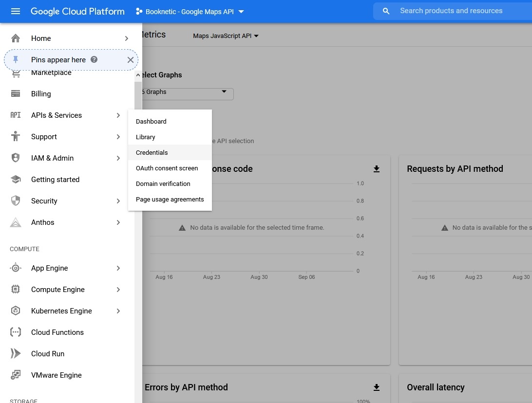Viewport: 532px width, 403px height.
Task: Click the Support person icon
Action: (x=16, y=136)
